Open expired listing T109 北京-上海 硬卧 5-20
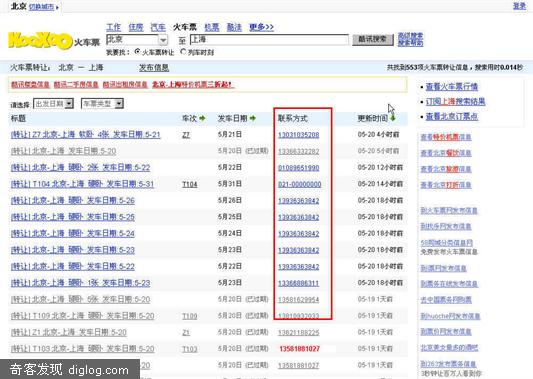This screenshot has height=379, width=533. 82,316
